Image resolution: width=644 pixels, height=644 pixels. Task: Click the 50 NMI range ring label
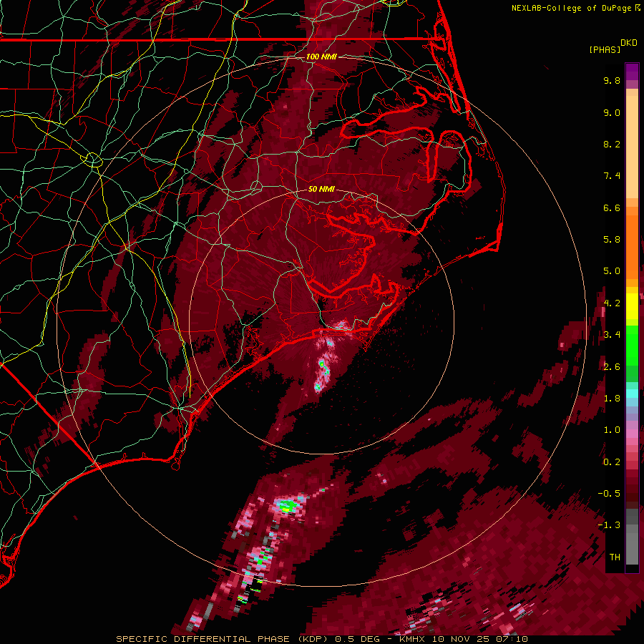[321, 189]
